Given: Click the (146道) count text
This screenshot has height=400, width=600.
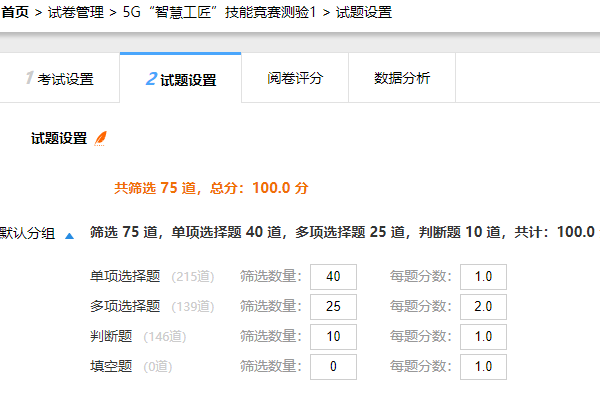Looking at the screenshot, I should 165,336.
